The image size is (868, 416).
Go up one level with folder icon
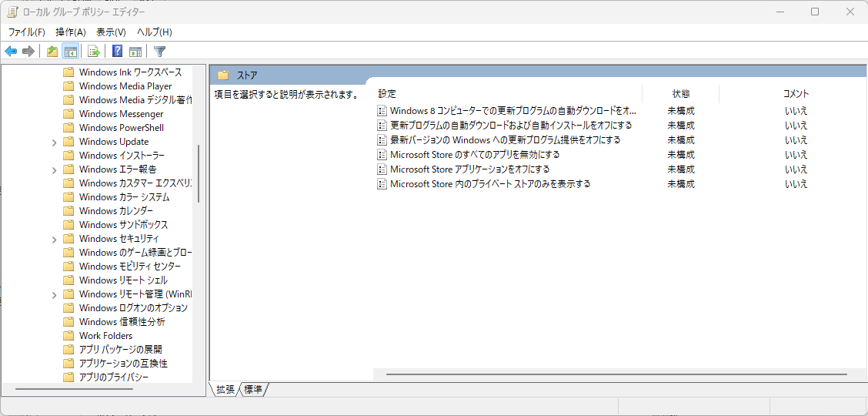(52, 52)
